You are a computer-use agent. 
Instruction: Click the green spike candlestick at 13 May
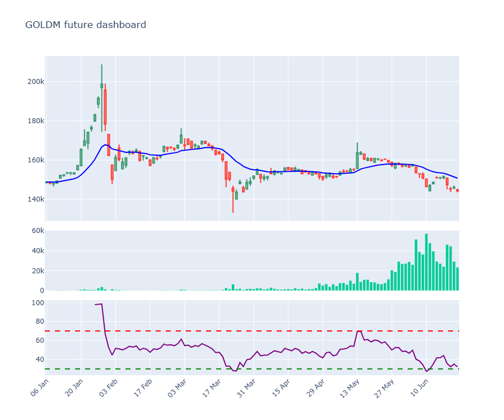click(x=357, y=160)
